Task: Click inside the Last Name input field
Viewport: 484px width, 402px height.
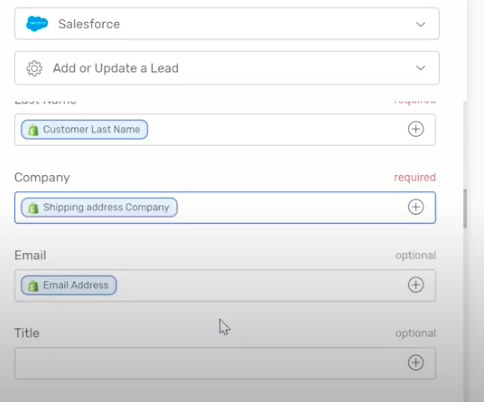Action: (x=225, y=130)
